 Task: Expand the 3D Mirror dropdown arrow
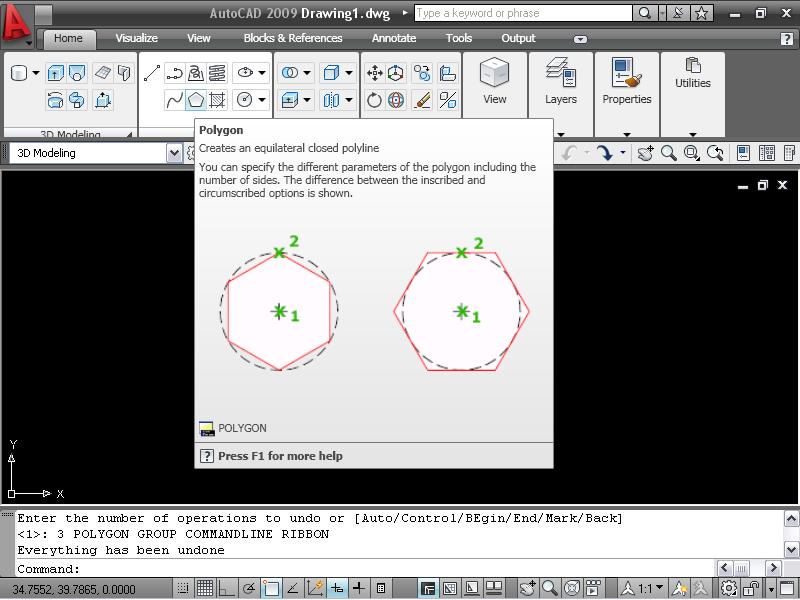(349, 100)
